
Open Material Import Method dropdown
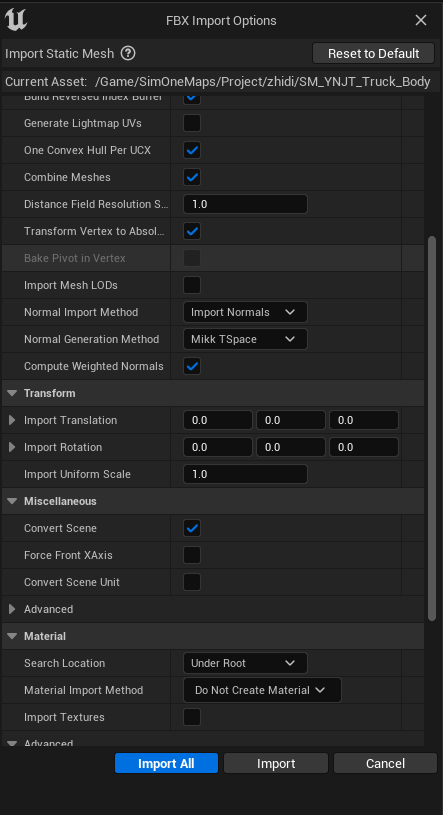[263, 690]
